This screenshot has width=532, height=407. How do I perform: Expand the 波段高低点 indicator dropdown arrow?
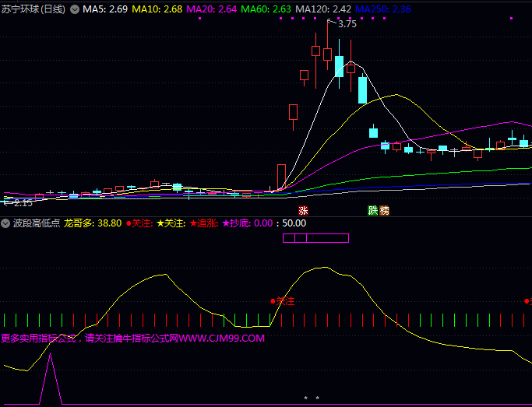(6, 223)
